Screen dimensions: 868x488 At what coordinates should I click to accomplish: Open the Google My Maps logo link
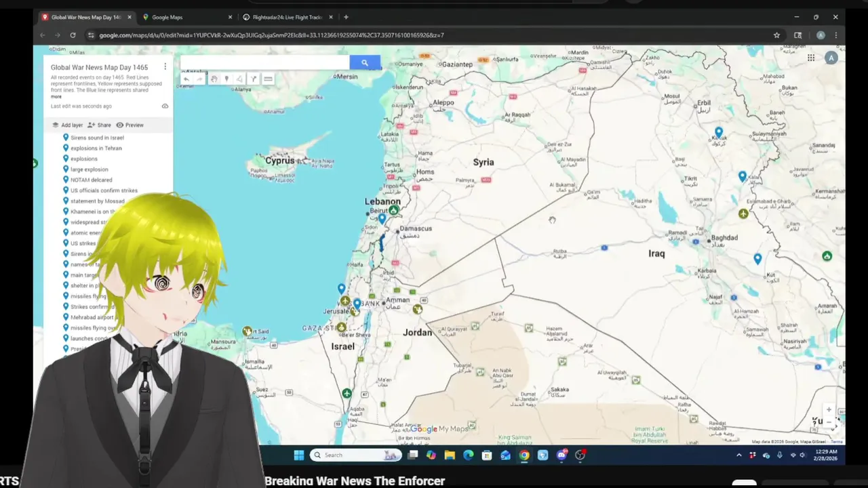pyautogui.click(x=439, y=428)
